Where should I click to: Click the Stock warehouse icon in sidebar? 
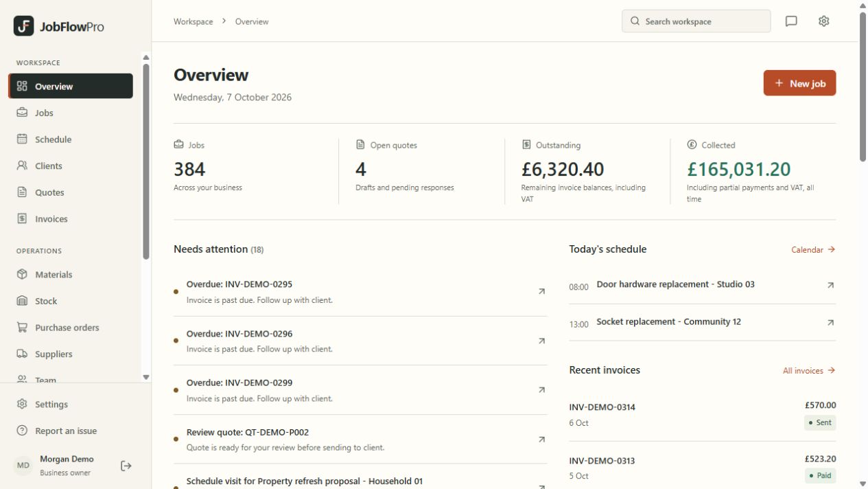pos(22,301)
